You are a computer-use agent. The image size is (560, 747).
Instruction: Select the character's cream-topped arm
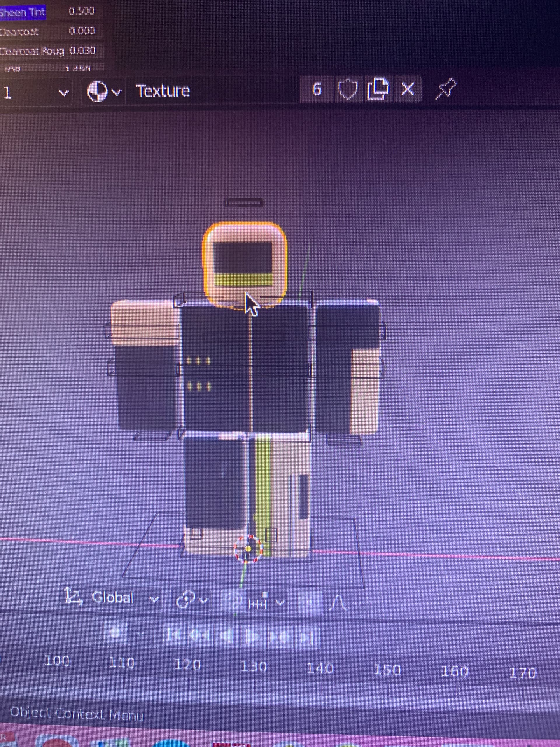click(x=145, y=365)
